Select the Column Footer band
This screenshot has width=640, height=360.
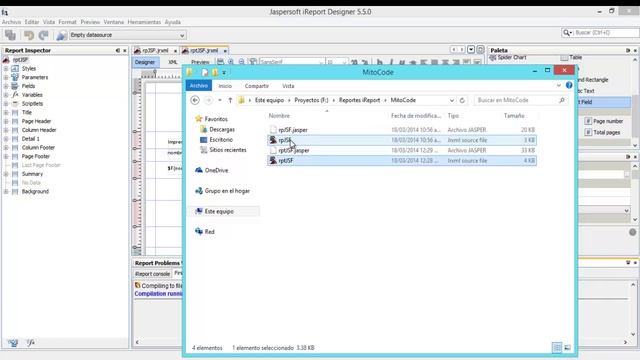[x=38, y=147]
